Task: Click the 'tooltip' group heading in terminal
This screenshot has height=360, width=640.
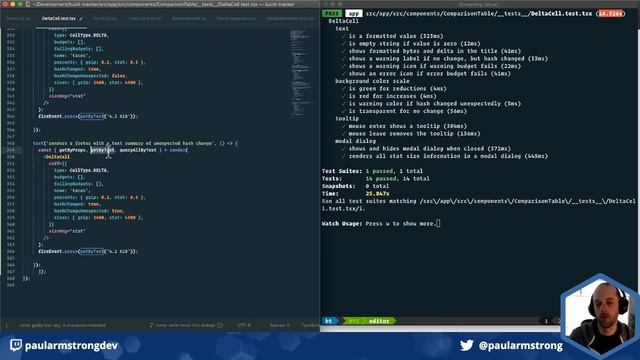Action: (347, 118)
